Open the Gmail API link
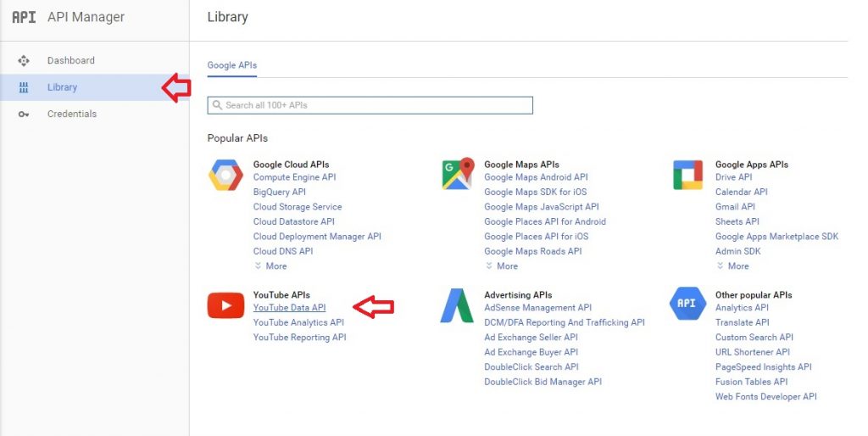The image size is (868, 436). 735,207
